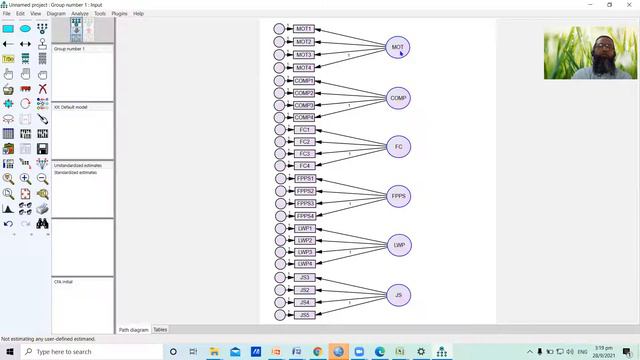640x360 pixels.
Task: Select the change object shape tool
Action: [8, 104]
